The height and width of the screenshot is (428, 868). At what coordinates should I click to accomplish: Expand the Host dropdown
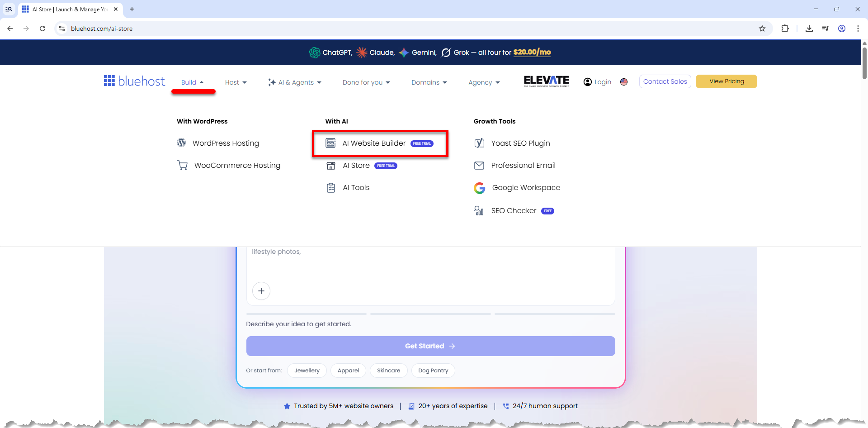(236, 82)
